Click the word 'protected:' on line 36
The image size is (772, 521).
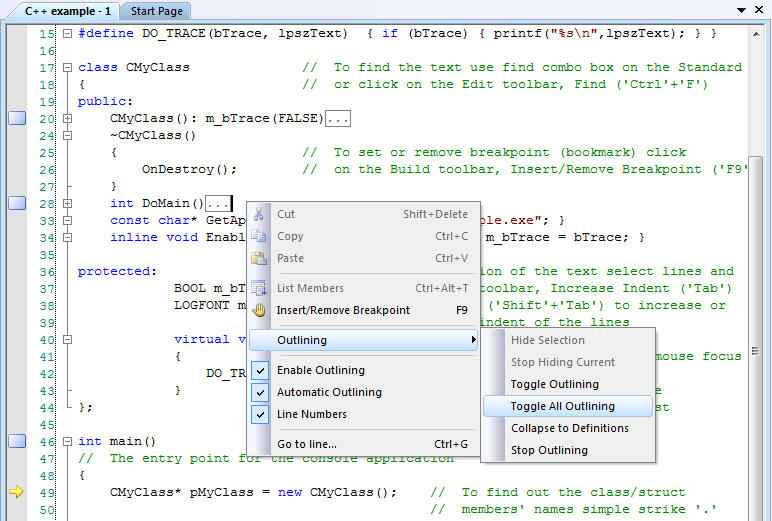click(x=117, y=271)
